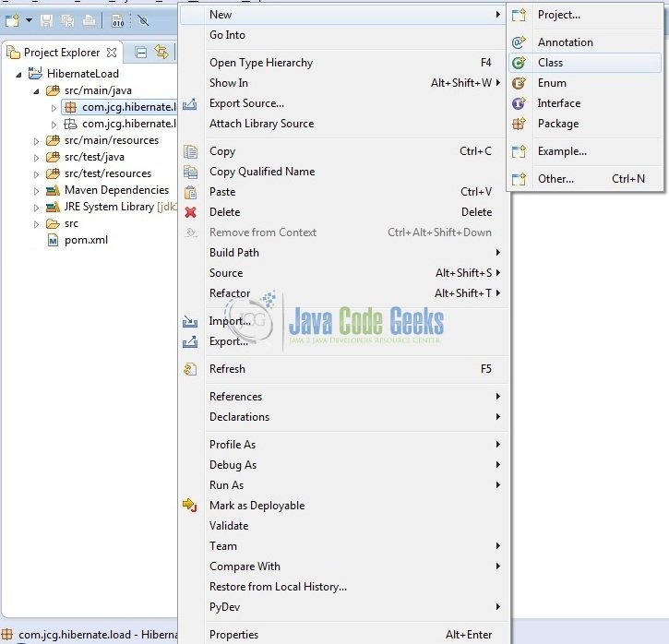Click the src/test/java source folder icon

[53, 157]
